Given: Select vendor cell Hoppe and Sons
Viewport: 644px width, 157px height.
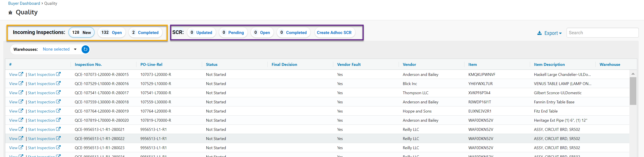Looking at the screenshot, I should (x=417, y=111).
